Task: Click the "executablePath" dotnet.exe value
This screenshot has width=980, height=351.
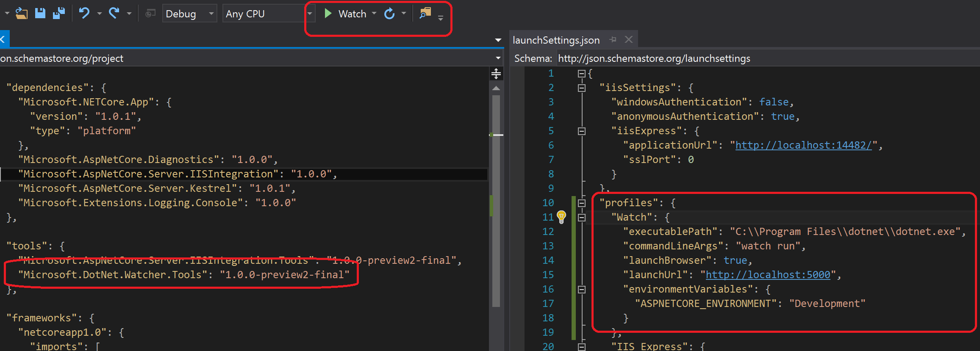Action: click(845, 232)
